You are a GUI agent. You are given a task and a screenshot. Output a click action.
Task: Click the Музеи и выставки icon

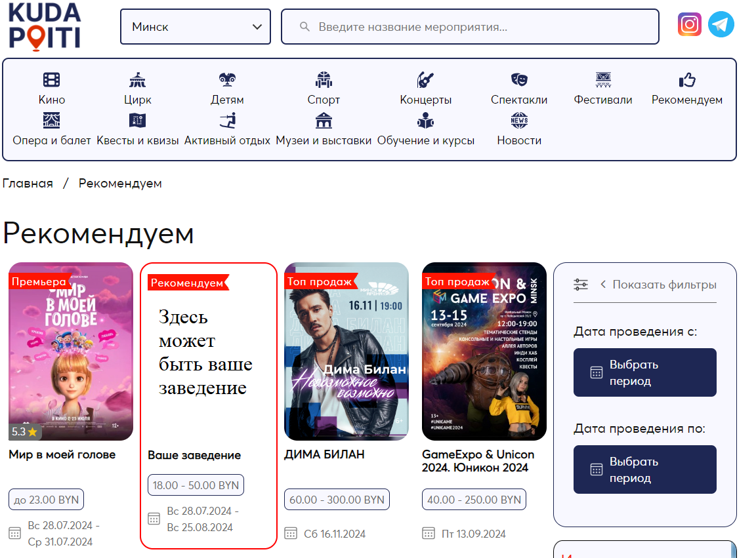click(x=324, y=121)
